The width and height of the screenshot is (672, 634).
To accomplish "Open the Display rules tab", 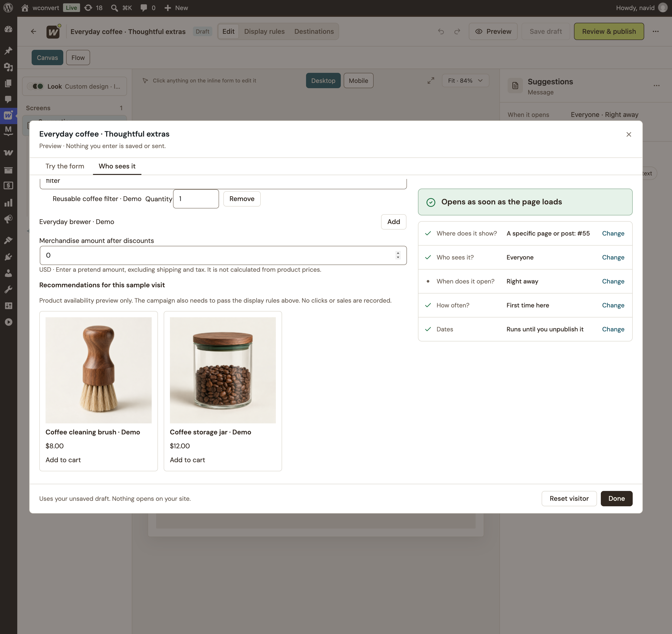I will pos(264,31).
